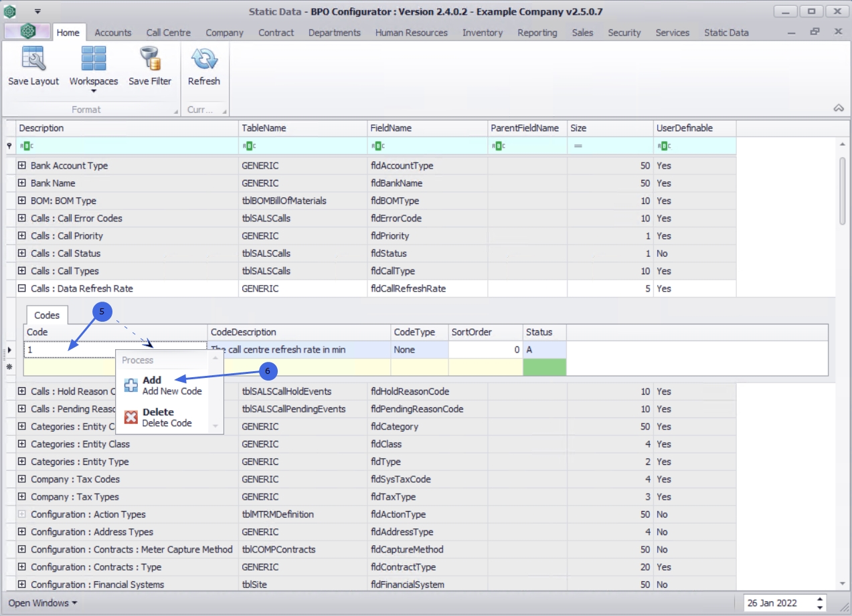Image resolution: width=852 pixels, height=616 pixels.
Task: Sort by the Description column header
Action: [x=127, y=128]
